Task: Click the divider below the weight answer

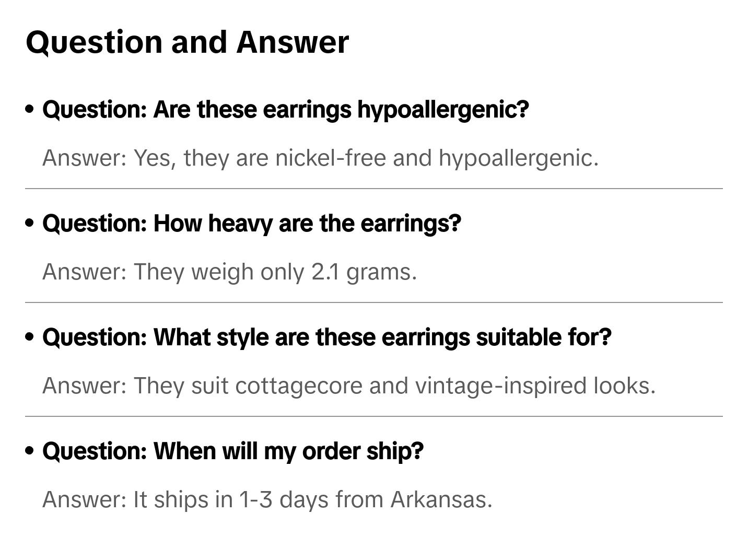Action: pos(374,302)
